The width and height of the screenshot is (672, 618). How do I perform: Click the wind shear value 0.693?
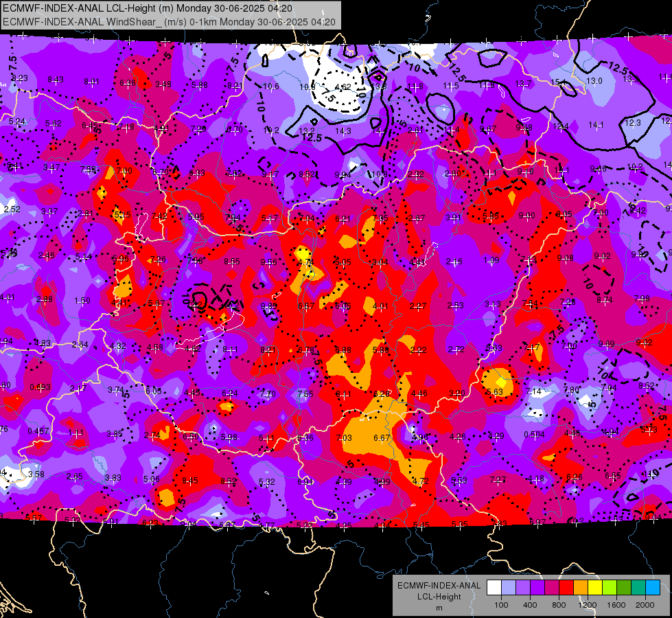[40, 387]
